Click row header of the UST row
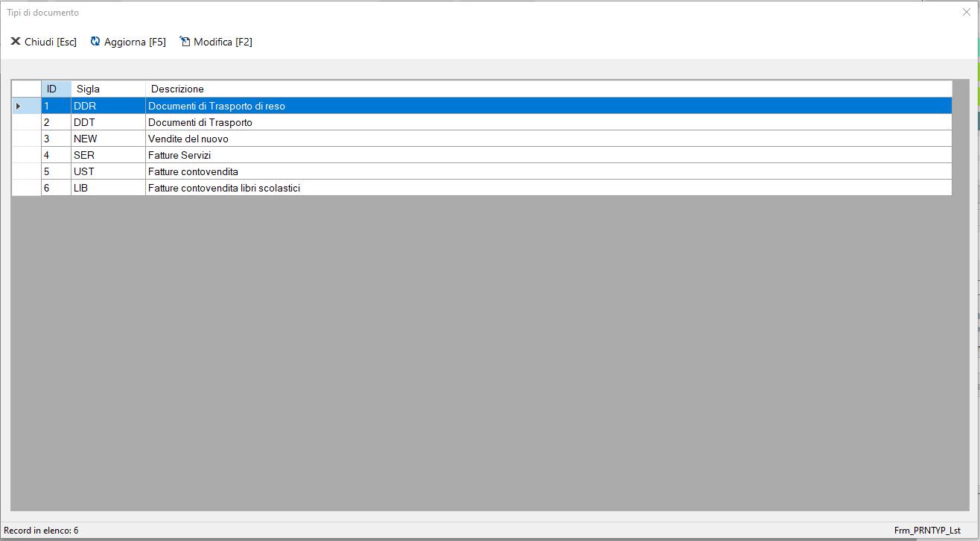 click(26, 171)
